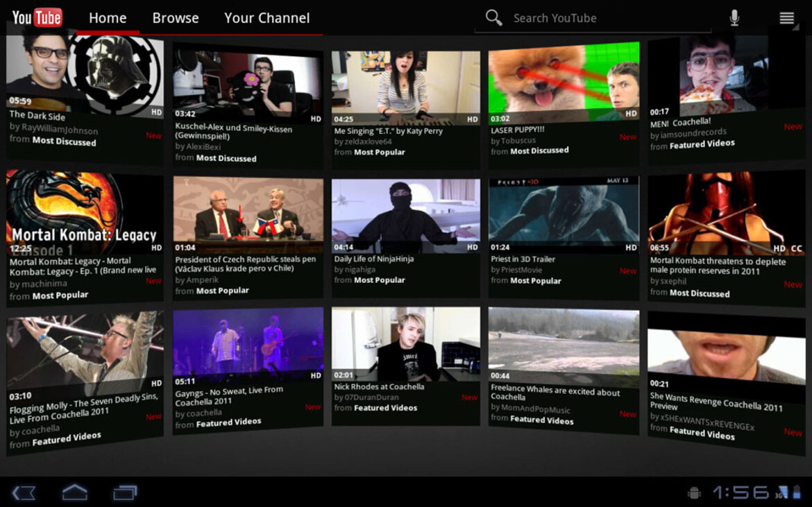The height and width of the screenshot is (507, 812).
Task: Open the YouTube logo home link
Action: pos(37,17)
